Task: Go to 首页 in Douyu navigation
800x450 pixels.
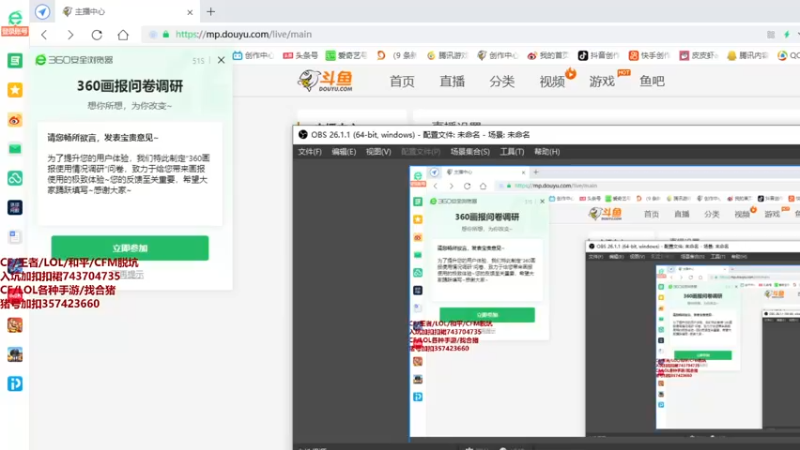Action: click(x=402, y=81)
